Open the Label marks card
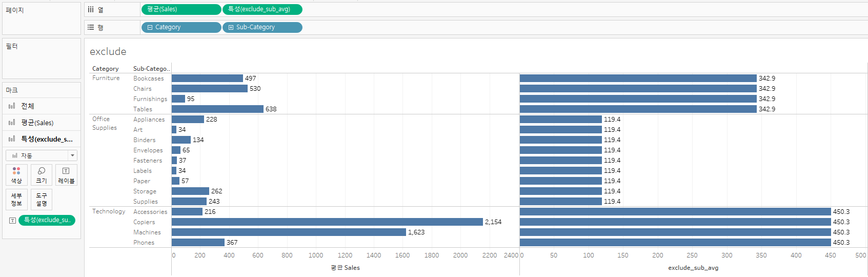 click(66, 175)
